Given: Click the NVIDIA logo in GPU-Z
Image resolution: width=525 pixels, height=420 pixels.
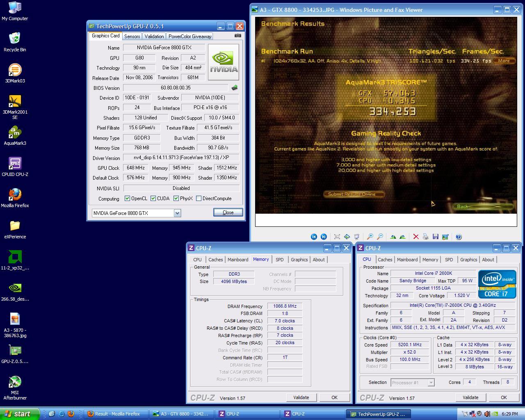Looking at the screenshot, I should pos(224,62).
